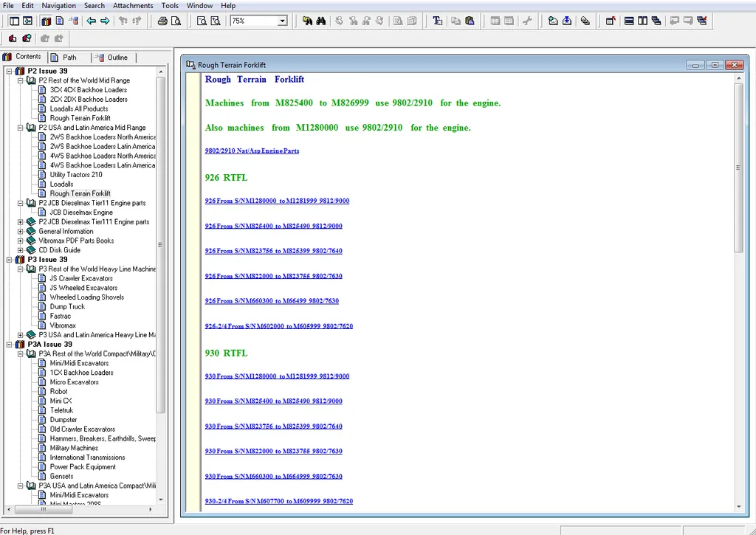This screenshot has height=535, width=756.
Task: Click the contents tree horizontal scrollbar thumb
Action: coord(43,509)
